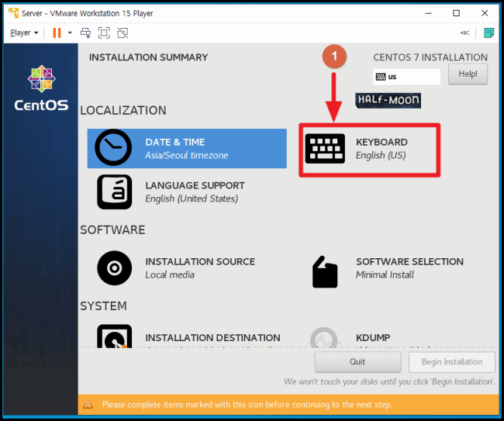Click INSTALLATION DESTINATION label
Screen dimensions: 504x421
click(212, 338)
